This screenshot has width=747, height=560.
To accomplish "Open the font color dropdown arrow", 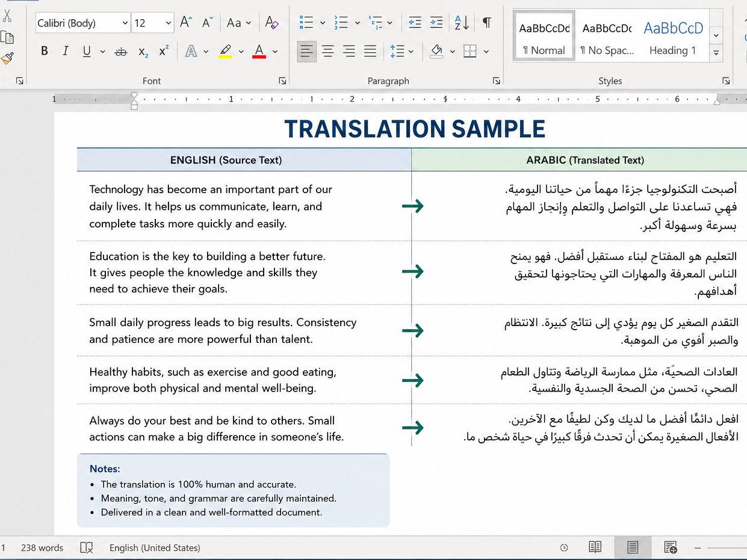I will pos(275,52).
